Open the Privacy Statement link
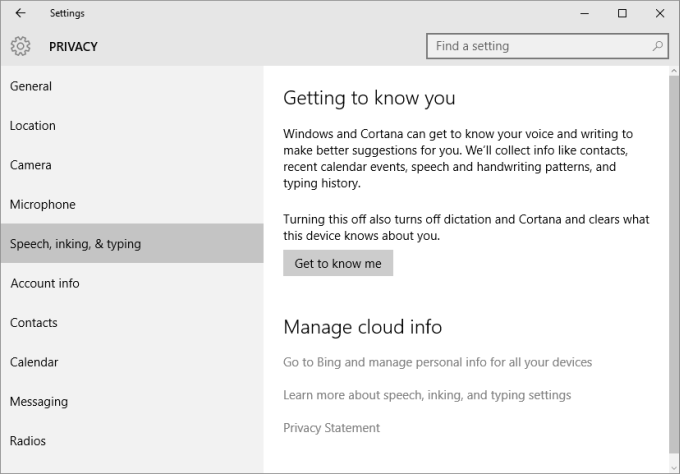680x474 pixels. [x=331, y=428]
